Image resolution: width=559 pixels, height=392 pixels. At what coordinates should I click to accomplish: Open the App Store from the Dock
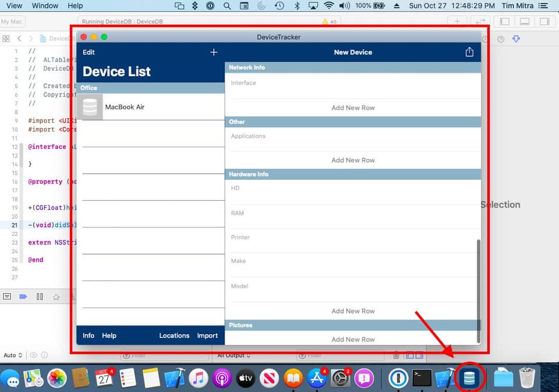317,378
